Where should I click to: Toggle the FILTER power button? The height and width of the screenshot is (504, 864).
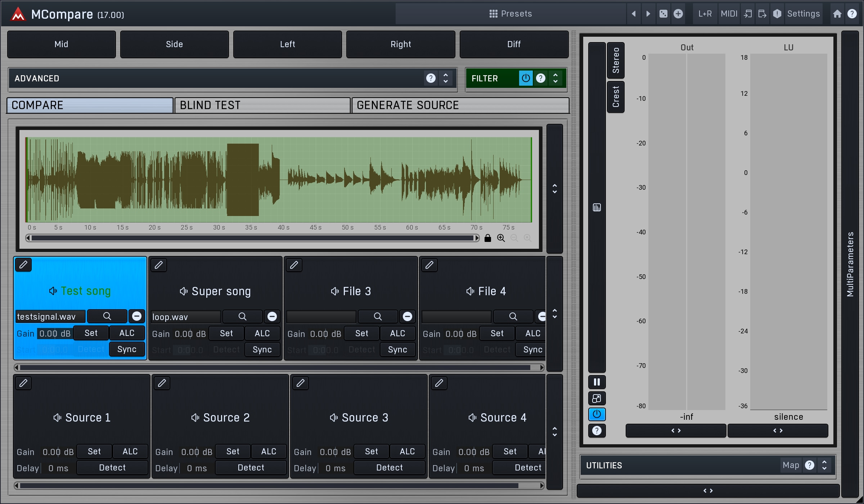pos(526,78)
